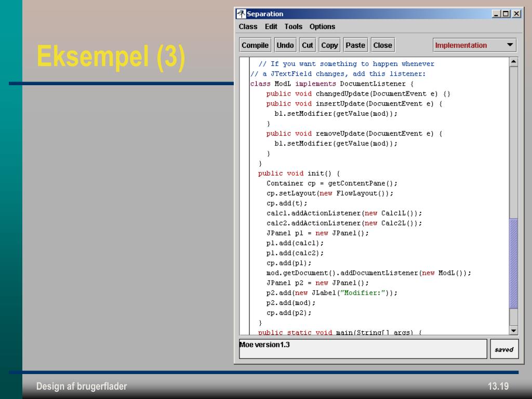This screenshot has height=399, width=532.
Task: Close the Separation window with the X
Action: [x=516, y=14]
